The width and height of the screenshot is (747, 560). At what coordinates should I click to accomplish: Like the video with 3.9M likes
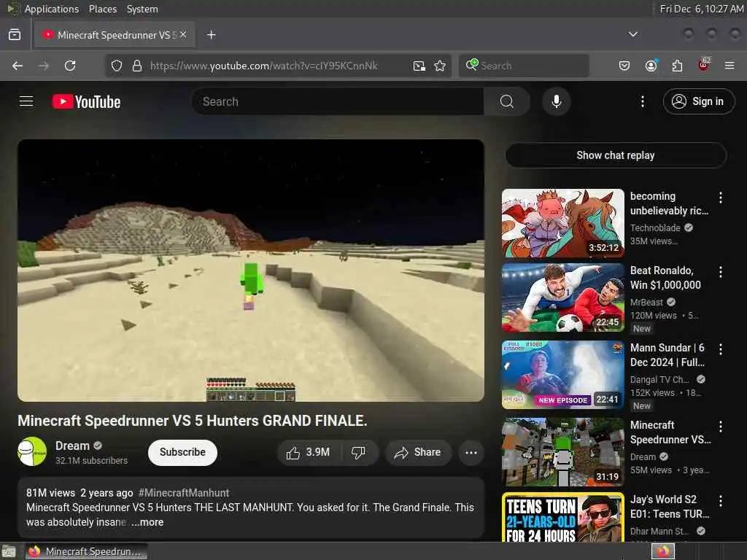click(309, 452)
